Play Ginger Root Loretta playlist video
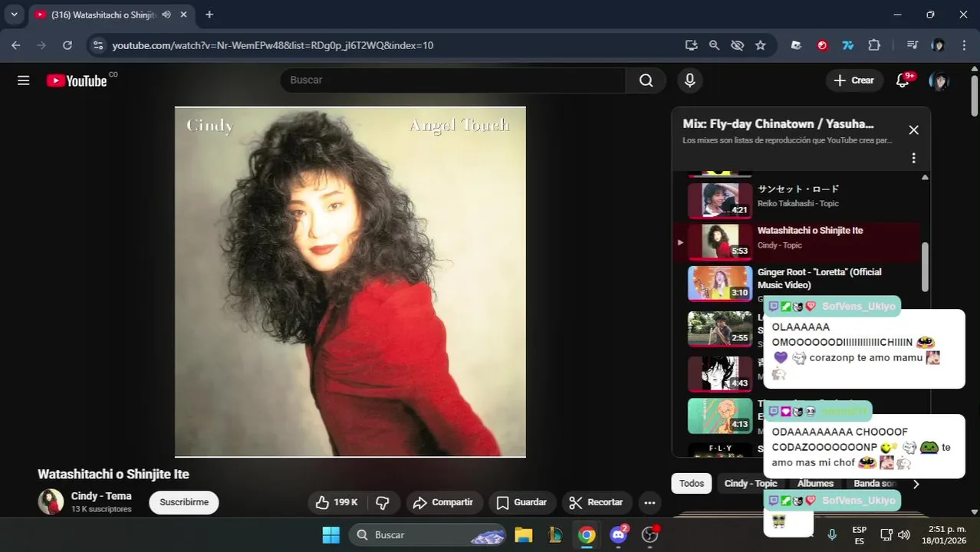Screen dimensions: 980x552 click(797, 284)
